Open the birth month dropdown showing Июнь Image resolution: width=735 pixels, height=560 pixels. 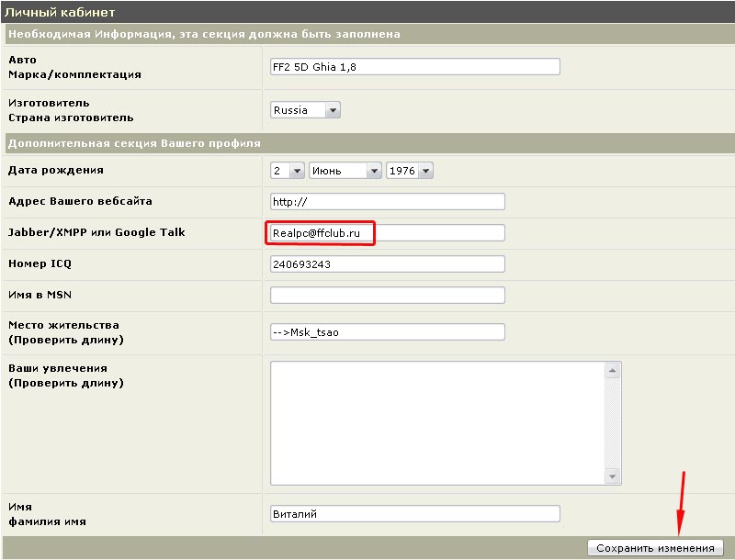point(345,171)
